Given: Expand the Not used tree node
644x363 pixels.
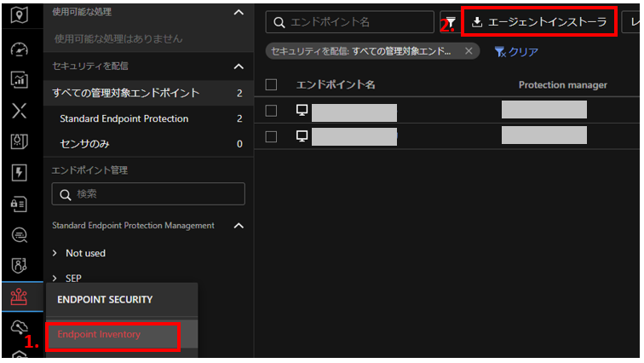Looking at the screenshot, I should click(x=55, y=253).
